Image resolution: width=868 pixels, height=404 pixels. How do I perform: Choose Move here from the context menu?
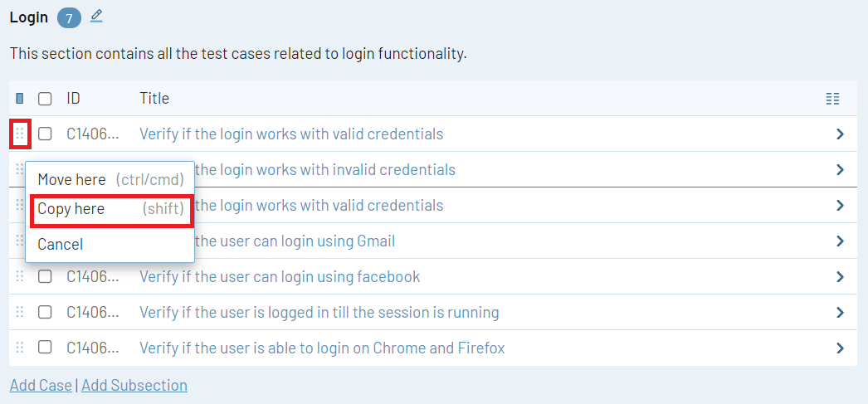click(72, 180)
